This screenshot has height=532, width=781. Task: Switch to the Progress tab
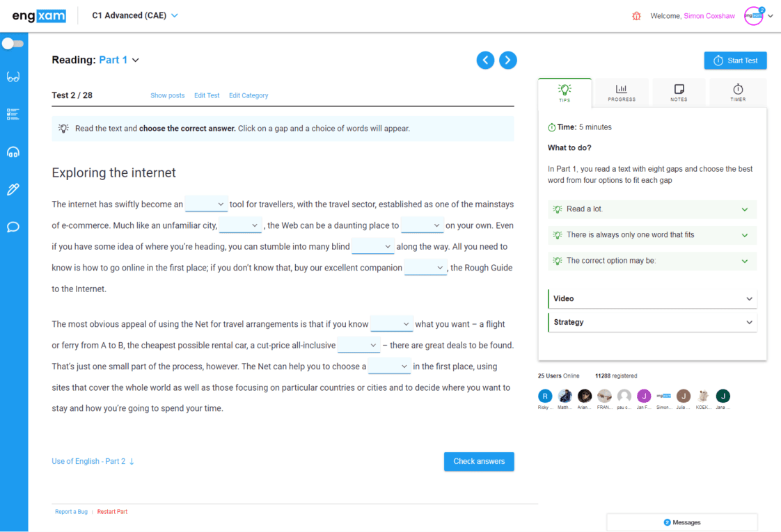coord(621,92)
